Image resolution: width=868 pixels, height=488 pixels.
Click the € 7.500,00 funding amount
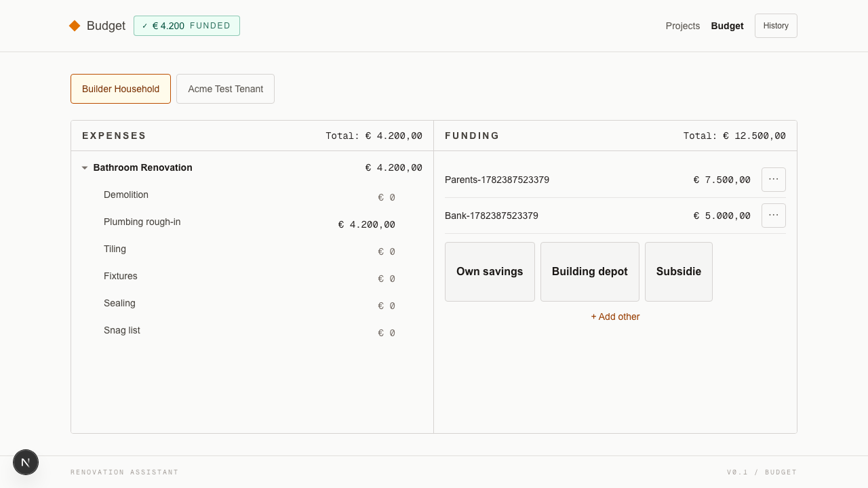tap(722, 180)
